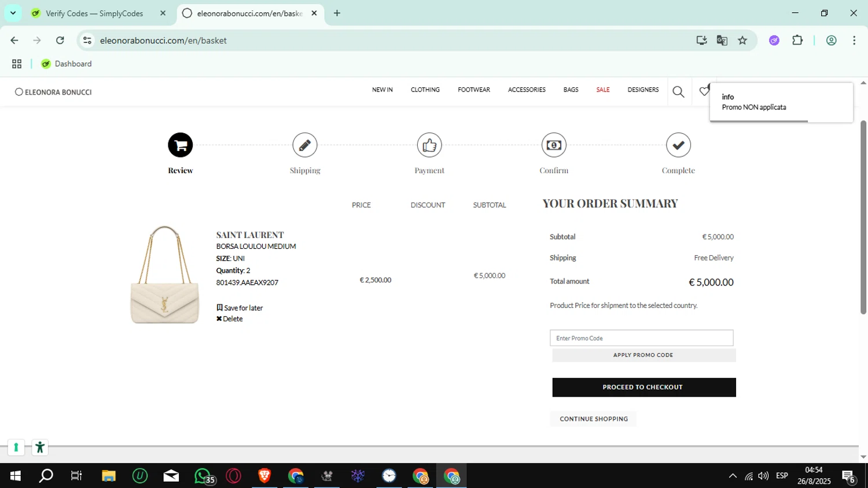Image resolution: width=868 pixels, height=488 pixels.
Task: Open the volume control in system tray
Action: pyautogui.click(x=763, y=476)
